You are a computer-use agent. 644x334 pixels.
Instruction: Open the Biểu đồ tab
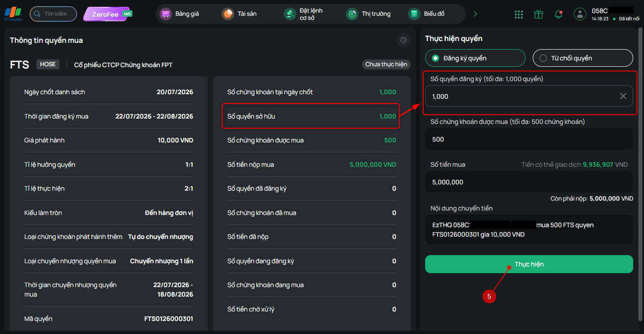(427, 14)
